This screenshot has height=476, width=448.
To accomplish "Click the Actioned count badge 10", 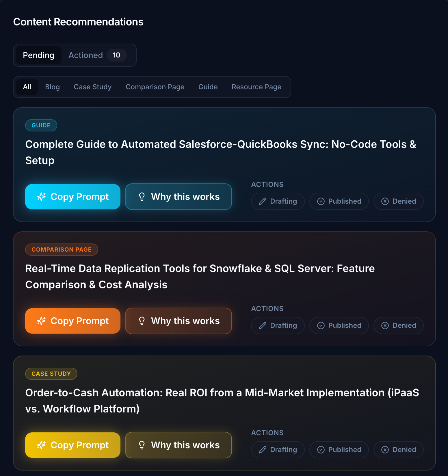I will [116, 55].
